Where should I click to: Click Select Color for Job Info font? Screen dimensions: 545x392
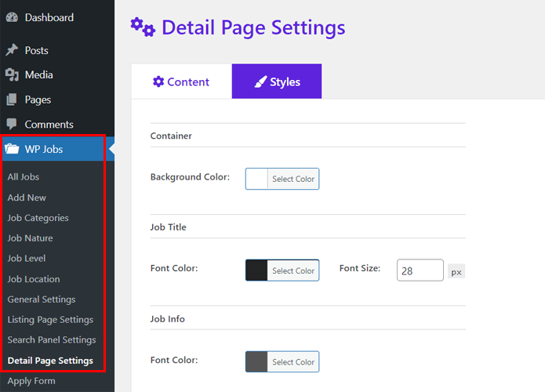(x=293, y=361)
